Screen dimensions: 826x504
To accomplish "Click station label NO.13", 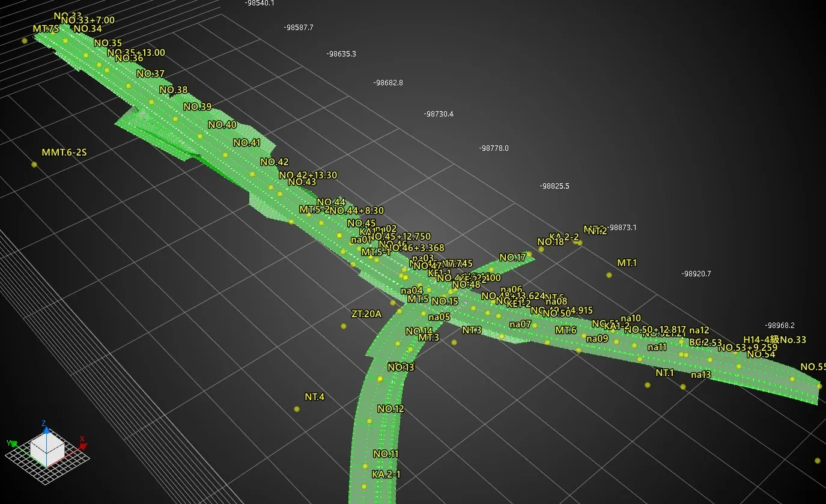I will click(401, 367).
